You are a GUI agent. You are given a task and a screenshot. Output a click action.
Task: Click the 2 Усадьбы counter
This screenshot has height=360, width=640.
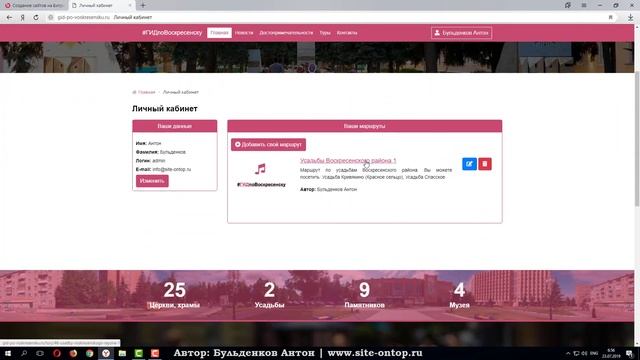[x=269, y=295]
